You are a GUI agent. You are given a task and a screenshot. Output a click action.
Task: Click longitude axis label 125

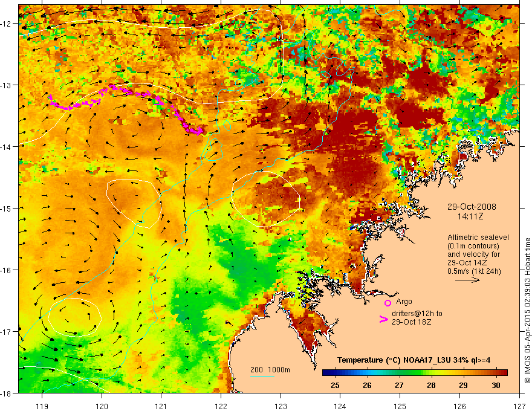pos(400,406)
